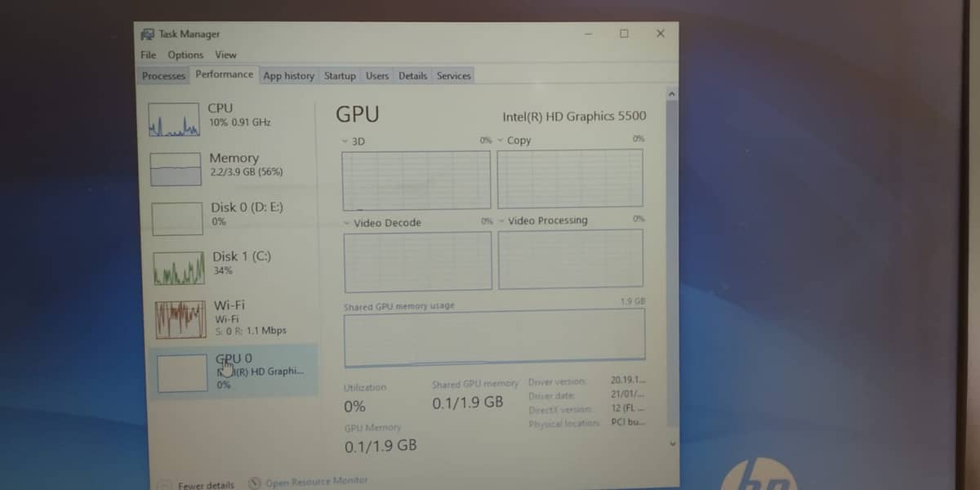This screenshot has height=490, width=980.
Task: Expand the Copy engine graph dropdown
Action: [501, 140]
